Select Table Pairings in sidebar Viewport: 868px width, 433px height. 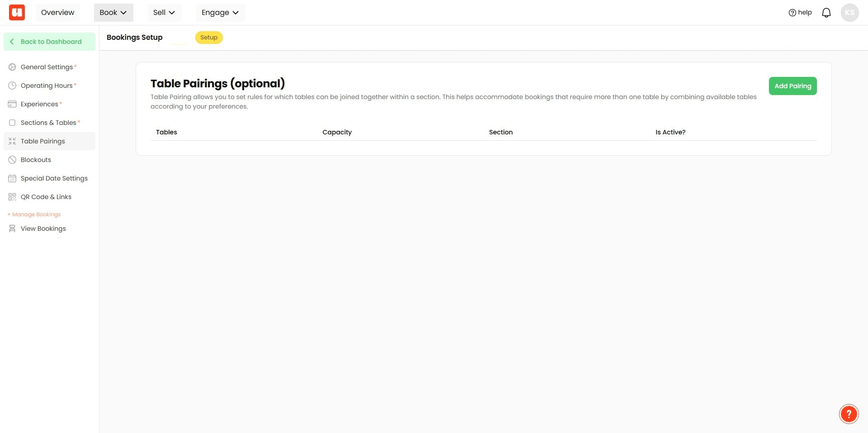(49, 141)
